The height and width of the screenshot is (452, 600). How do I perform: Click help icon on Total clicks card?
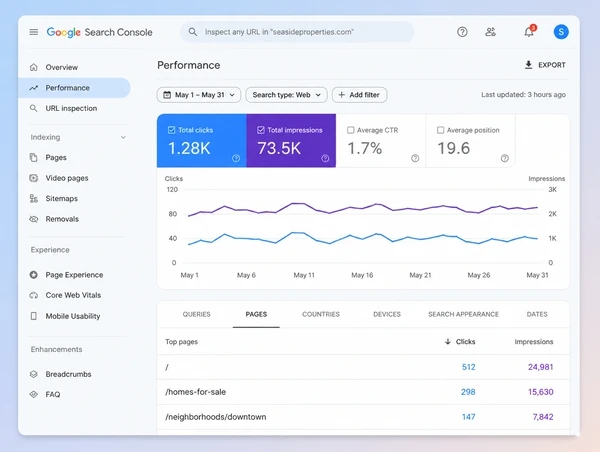pos(236,158)
